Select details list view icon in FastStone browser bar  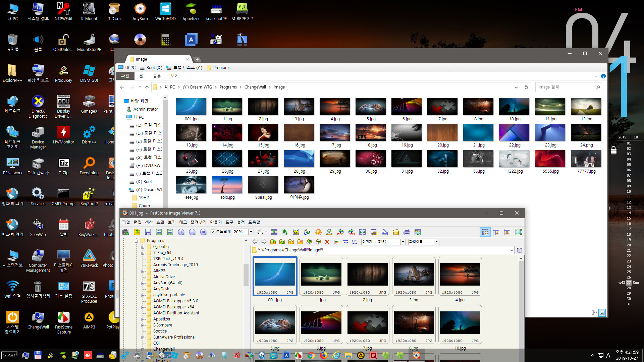tap(345, 242)
